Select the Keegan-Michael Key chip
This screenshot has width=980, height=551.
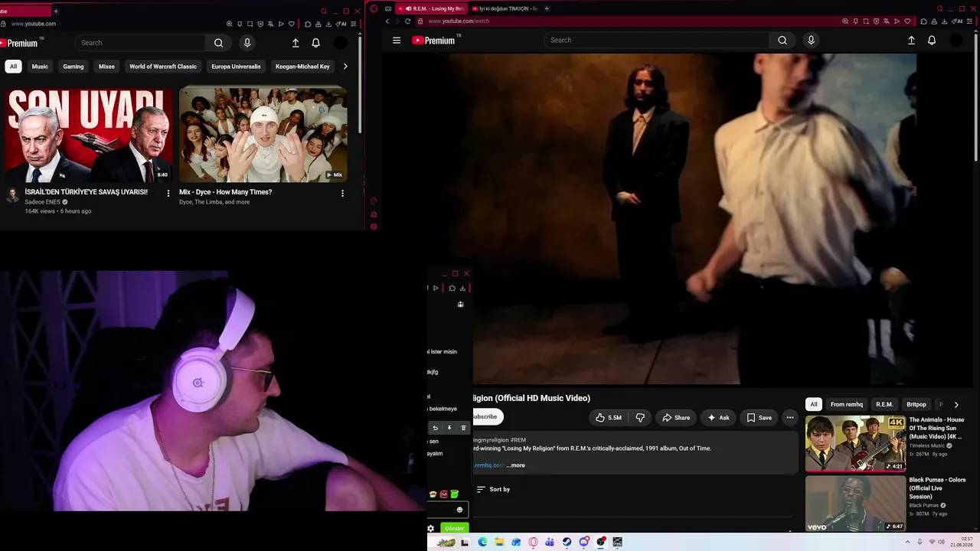302,67
